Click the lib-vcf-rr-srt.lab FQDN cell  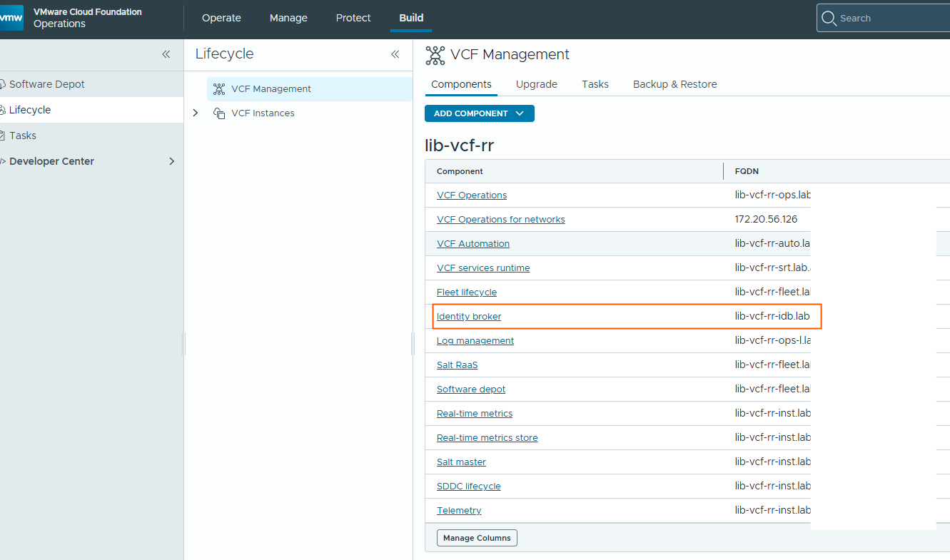773,268
